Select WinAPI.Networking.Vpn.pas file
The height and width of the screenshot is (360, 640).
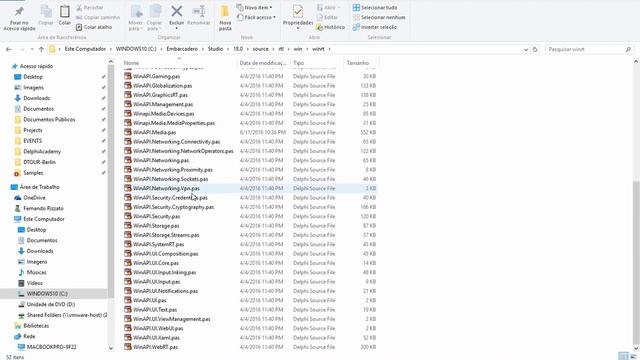click(250, 188)
